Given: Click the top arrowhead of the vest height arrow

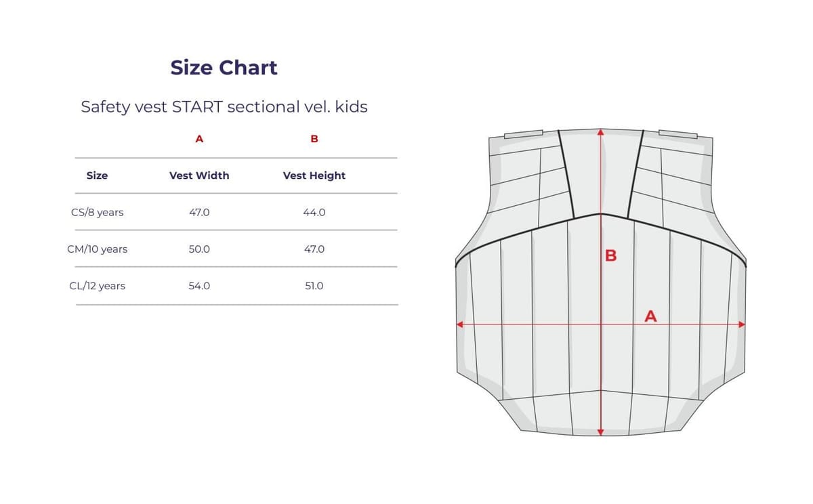Looking at the screenshot, I should pyautogui.click(x=601, y=132).
